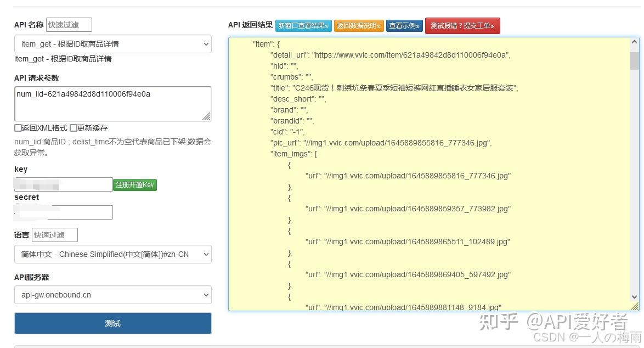The image size is (644, 348).
Task: Click the 查看示例 button
Action: (404, 25)
